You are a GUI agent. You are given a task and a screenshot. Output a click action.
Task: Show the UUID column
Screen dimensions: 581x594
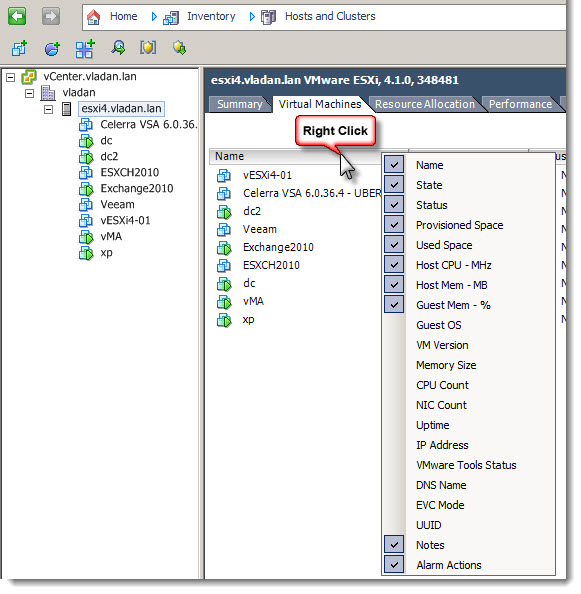click(x=428, y=525)
